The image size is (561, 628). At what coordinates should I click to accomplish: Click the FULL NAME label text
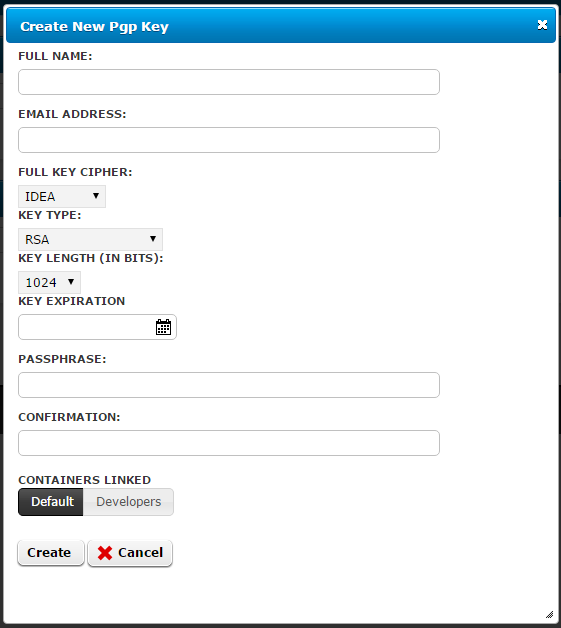55,56
